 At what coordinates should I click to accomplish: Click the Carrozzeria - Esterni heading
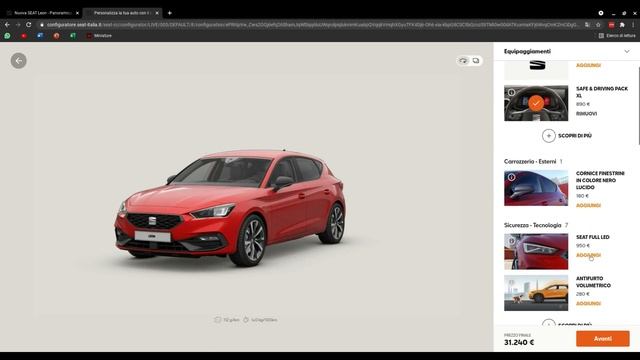tap(530, 162)
